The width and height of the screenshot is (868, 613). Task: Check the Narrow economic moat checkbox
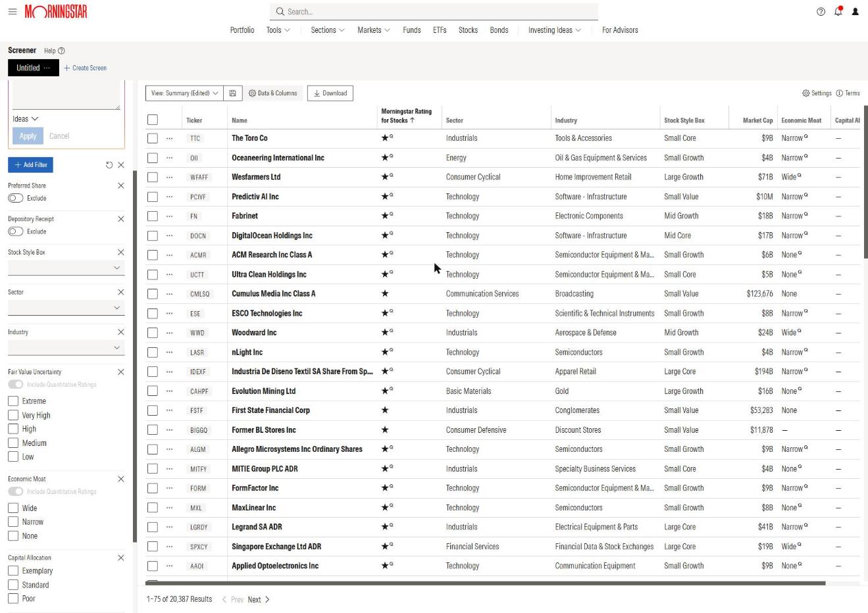coord(13,522)
